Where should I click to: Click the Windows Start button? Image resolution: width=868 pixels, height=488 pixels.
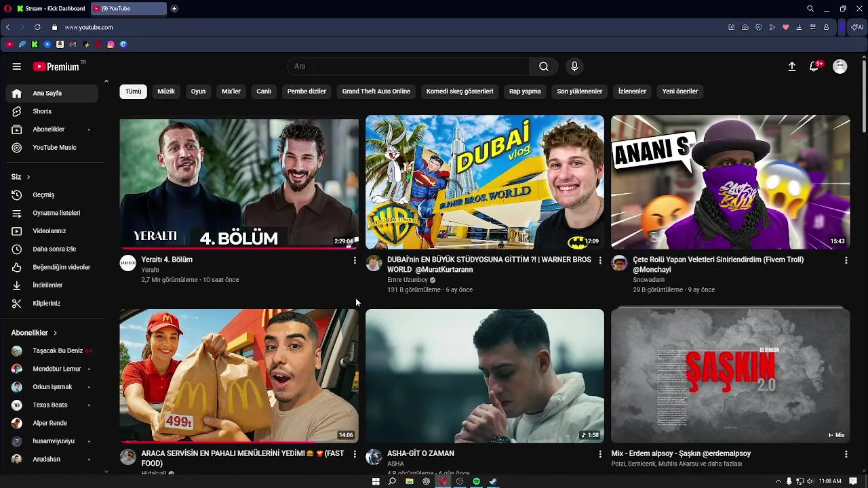pos(376,481)
